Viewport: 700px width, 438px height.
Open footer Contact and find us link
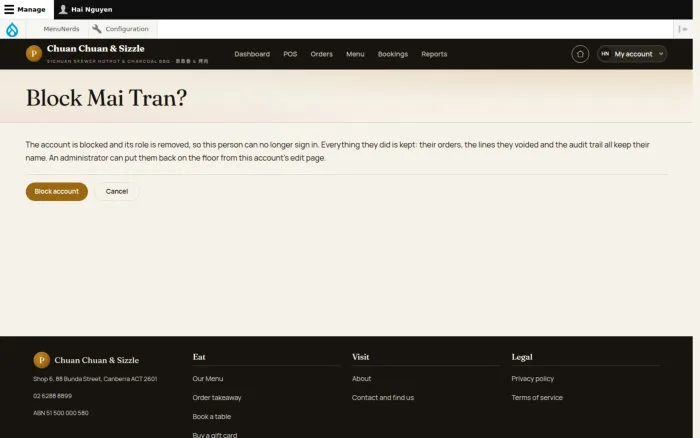pos(383,397)
